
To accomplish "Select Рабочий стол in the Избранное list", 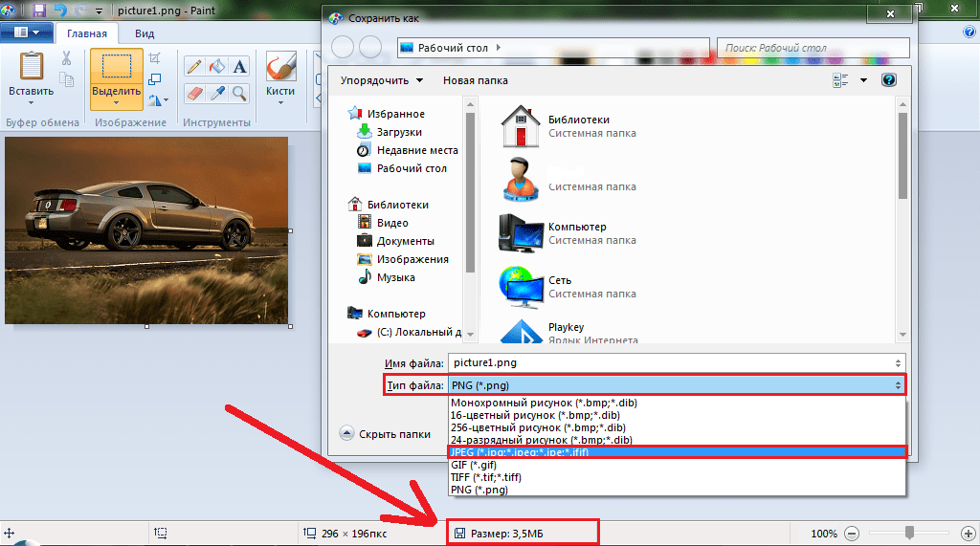I will pyautogui.click(x=402, y=168).
